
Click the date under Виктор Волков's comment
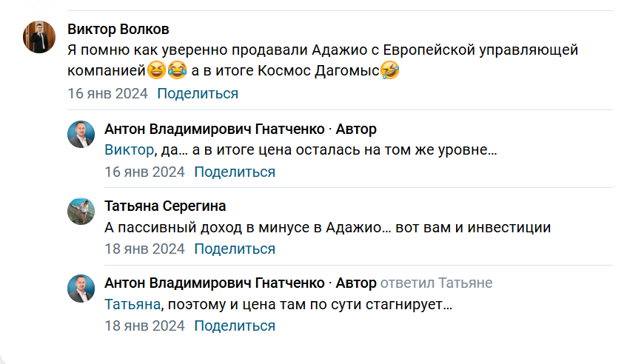(107, 94)
